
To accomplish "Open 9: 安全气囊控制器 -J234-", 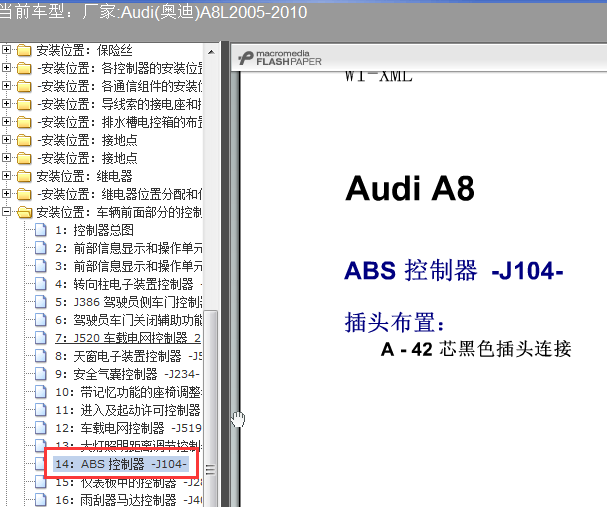I will [127, 374].
